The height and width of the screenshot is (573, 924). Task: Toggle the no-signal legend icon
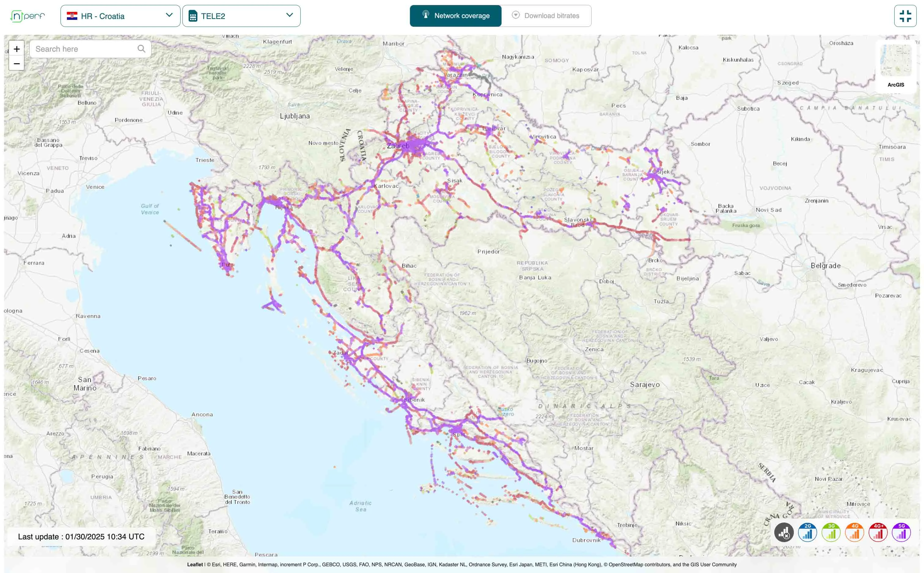coord(783,532)
